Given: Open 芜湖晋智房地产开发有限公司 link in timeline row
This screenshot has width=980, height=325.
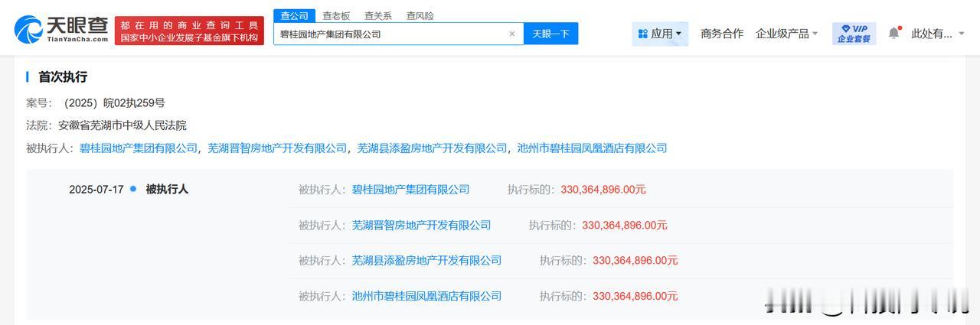Looking at the screenshot, I should click(x=421, y=225).
